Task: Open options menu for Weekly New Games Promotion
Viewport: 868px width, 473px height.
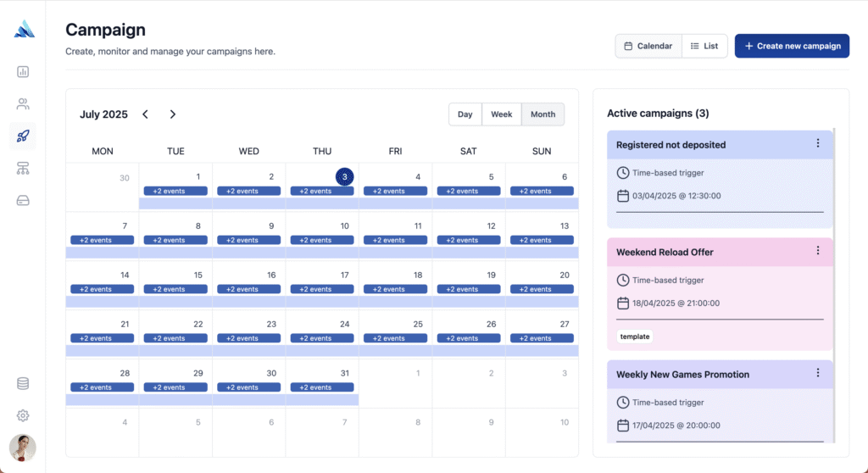Action: tap(818, 373)
